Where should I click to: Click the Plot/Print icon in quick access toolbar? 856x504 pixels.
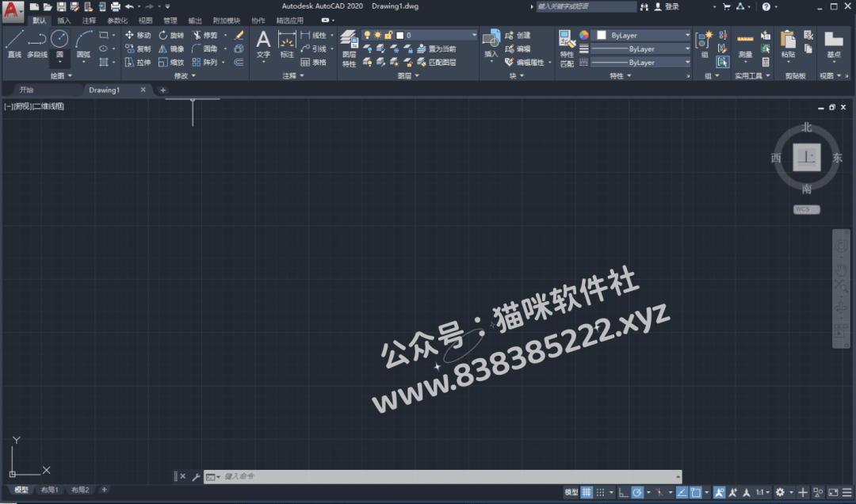pyautogui.click(x=115, y=6)
